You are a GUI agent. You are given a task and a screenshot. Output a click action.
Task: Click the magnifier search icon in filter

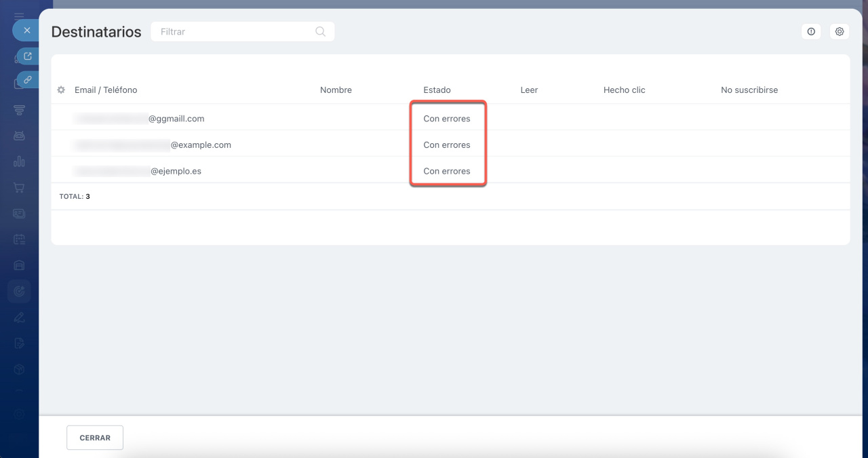pos(320,32)
